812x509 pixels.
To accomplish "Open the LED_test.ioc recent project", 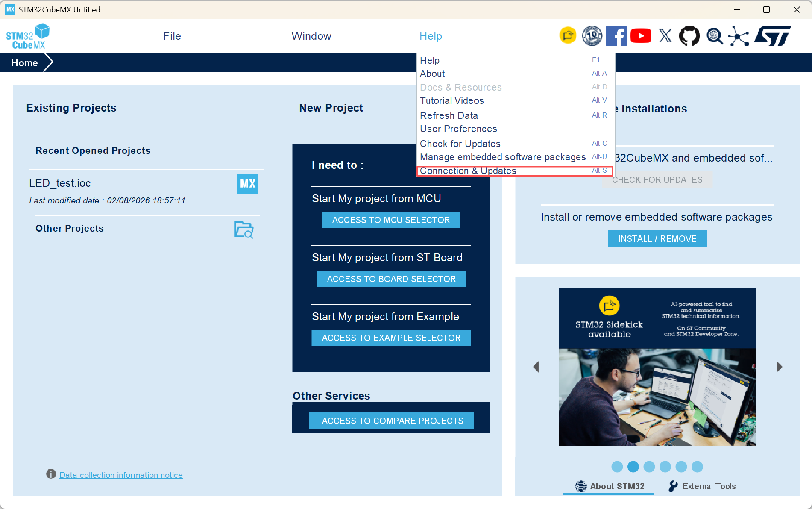I will point(60,183).
